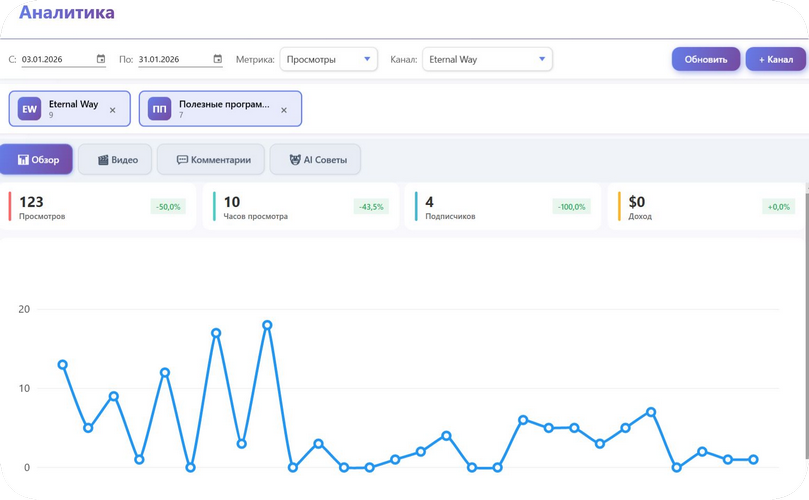Expand the Канал dropdown showing Eternal Way
The width and height of the screenshot is (809, 500).
click(486, 59)
